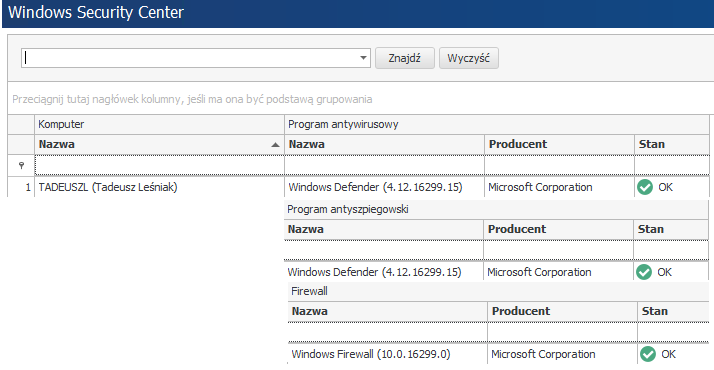Click green OK icon for Firewall status

(648, 354)
